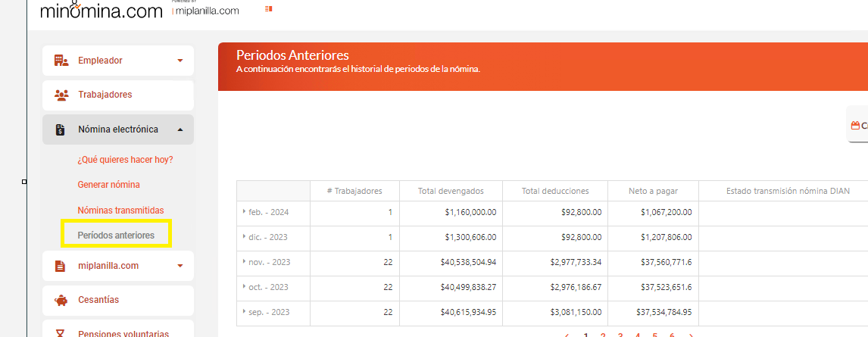Click the $2,976,186.67 deducciones value

(576, 287)
